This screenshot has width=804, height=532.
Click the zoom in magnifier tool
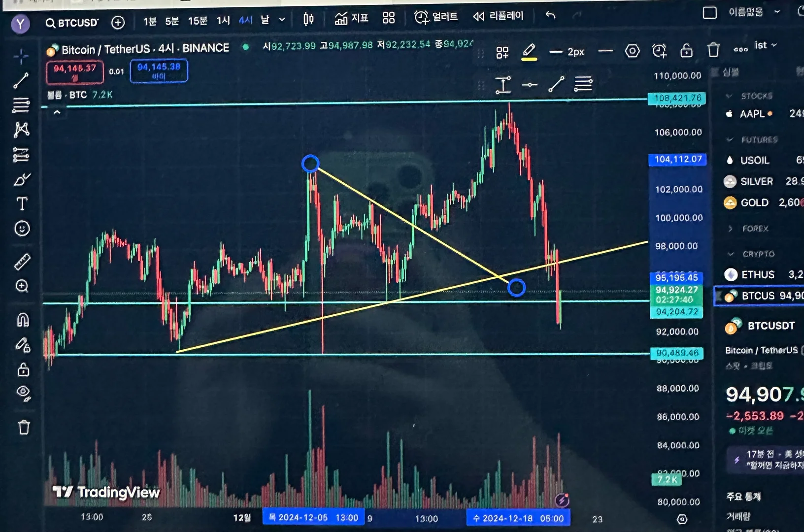tap(22, 286)
